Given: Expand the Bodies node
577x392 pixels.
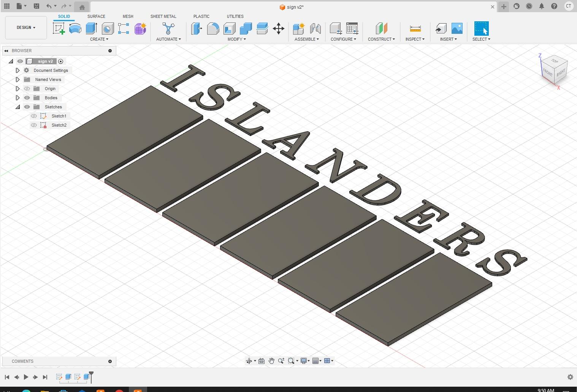Looking at the screenshot, I should [17, 98].
